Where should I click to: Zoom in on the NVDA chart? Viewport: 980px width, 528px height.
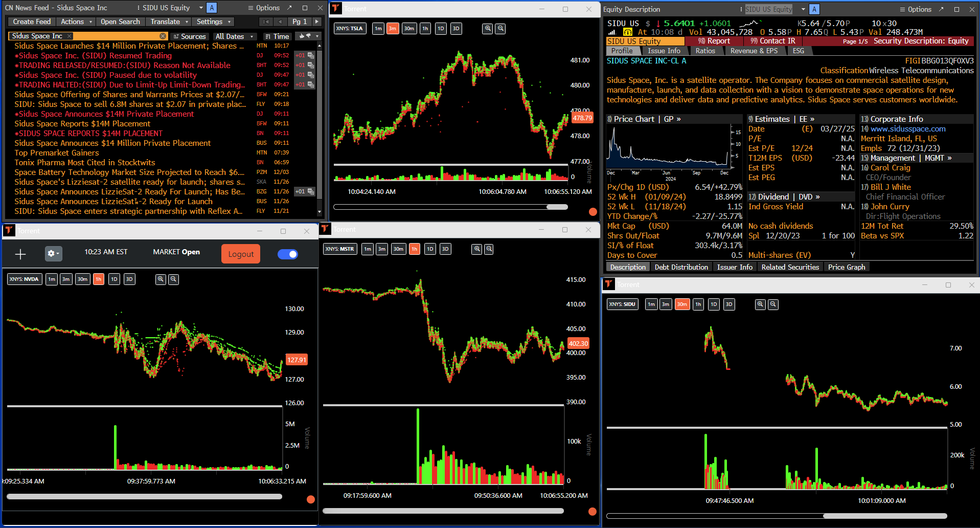coord(161,279)
